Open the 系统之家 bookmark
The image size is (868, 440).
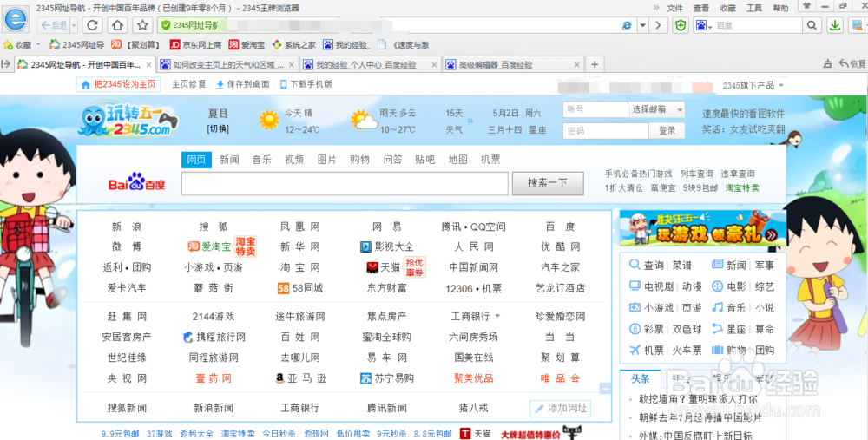(294, 45)
